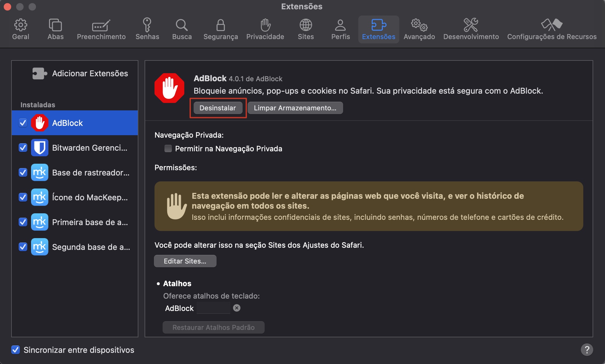Image resolution: width=605 pixels, height=364 pixels.
Task: Open the Perfis tab
Action: (x=340, y=29)
